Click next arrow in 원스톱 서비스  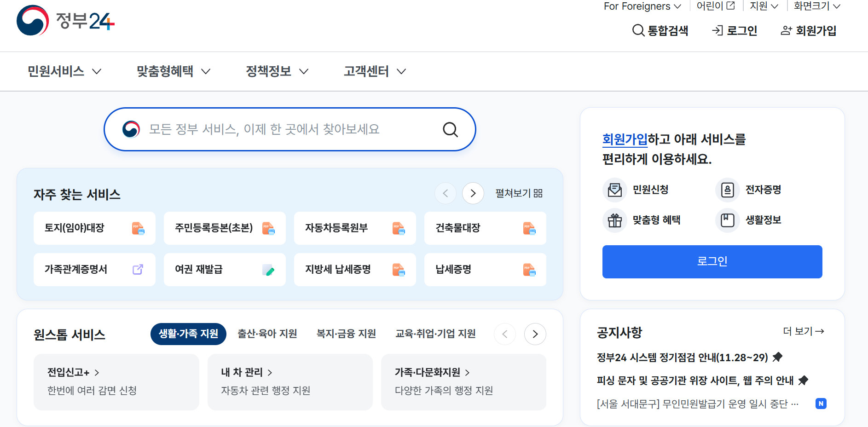tap(535, 334)
